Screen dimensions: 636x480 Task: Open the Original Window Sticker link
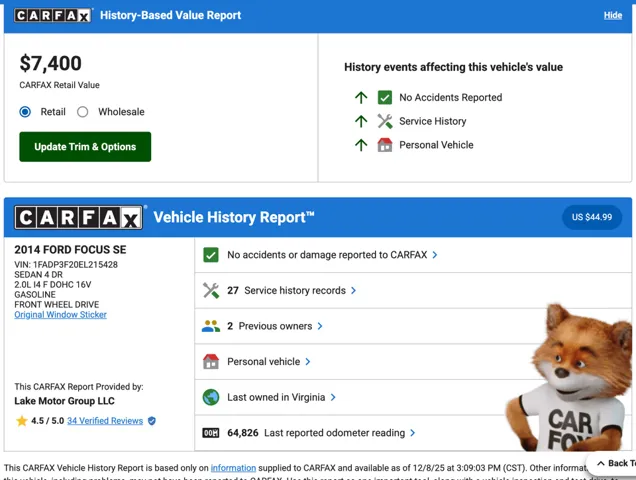[60, 315]
